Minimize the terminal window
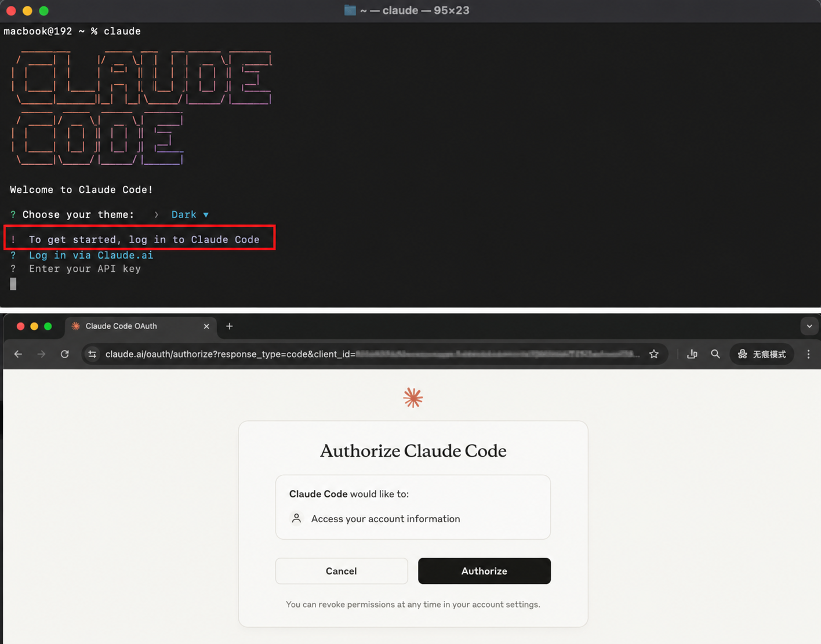 (27, 11)
